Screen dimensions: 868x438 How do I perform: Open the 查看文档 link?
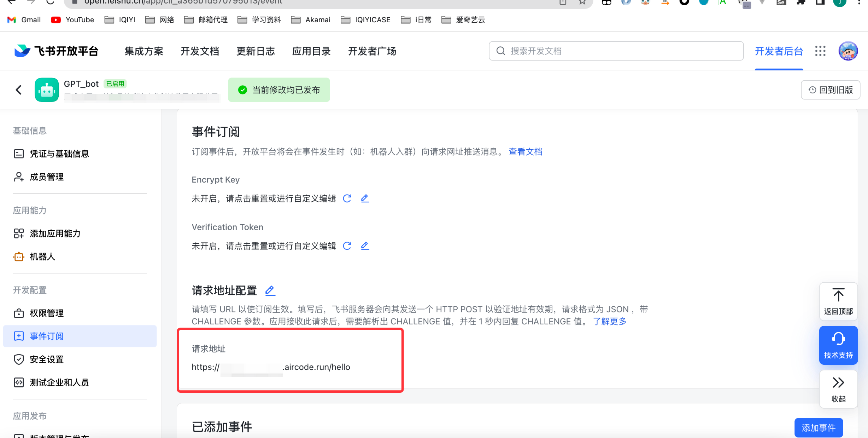(525, 152)
